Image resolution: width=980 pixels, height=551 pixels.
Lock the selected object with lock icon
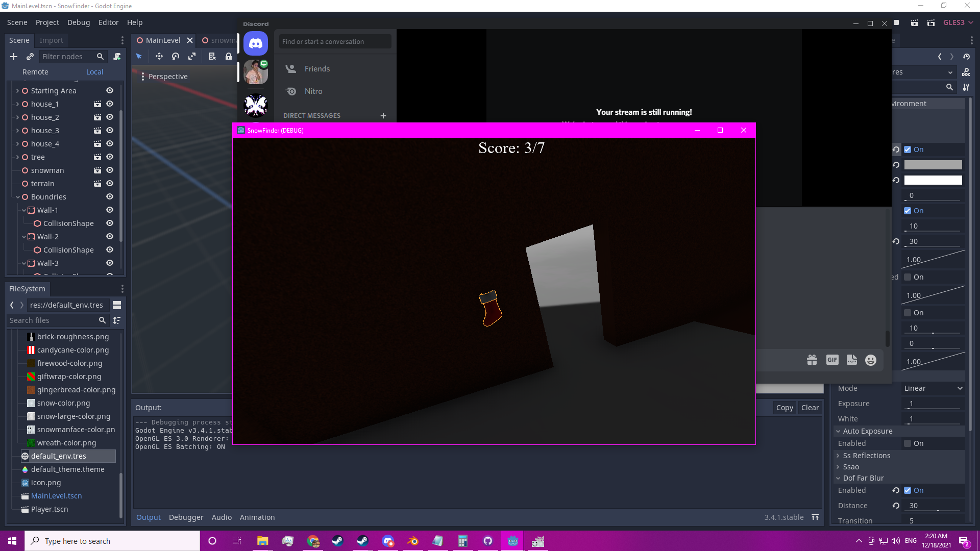click(229, 57)
